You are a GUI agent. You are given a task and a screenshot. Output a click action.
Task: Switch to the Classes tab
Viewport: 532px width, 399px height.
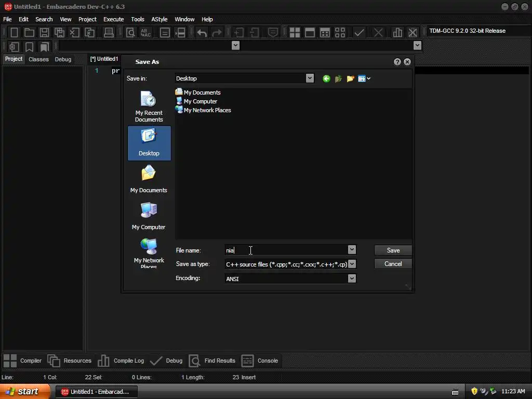click(38, 59)
